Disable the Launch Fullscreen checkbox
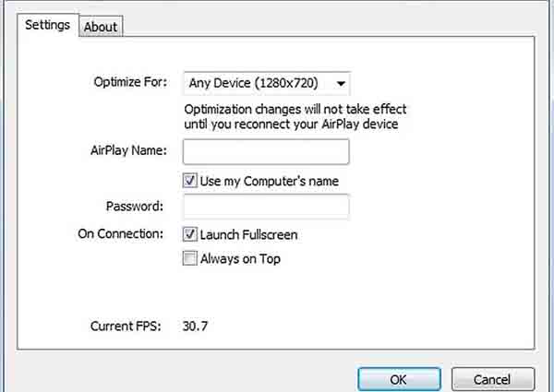The width and height of the screenshot is (554, 392). coord(190,234)
